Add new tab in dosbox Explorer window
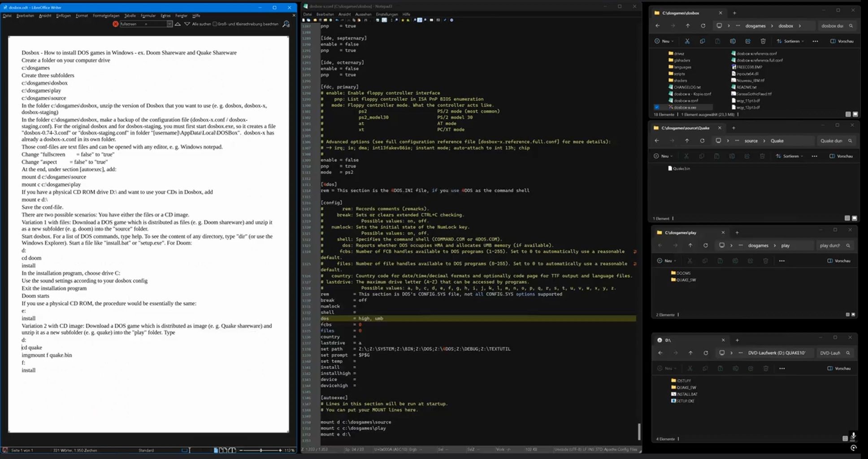The width and height of the screenshot is (868, 459). 734,13
